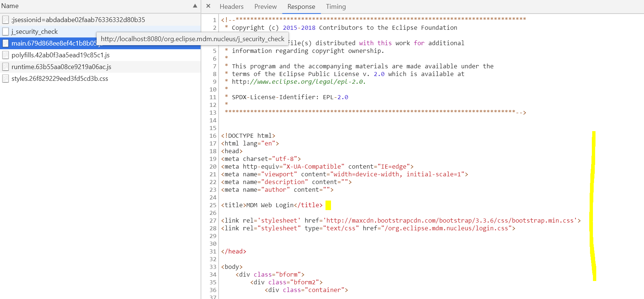Click the styles CSS file icon
Viewport: 644px width, 299px height.
point(6,79)
